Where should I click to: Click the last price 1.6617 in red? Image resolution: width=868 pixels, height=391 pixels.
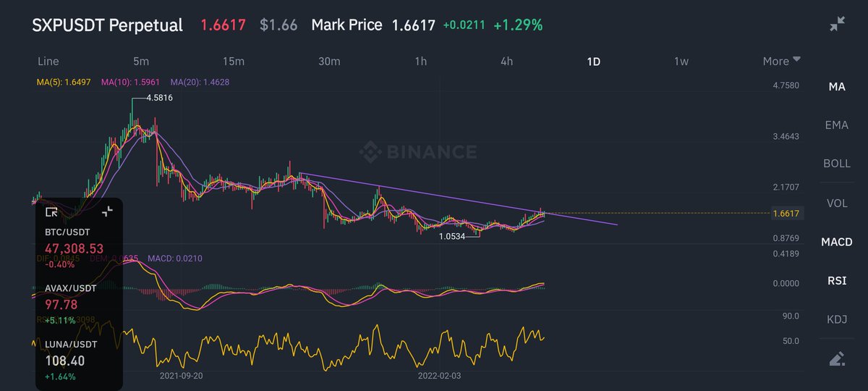pyautogui.click(x=223, y=25)
